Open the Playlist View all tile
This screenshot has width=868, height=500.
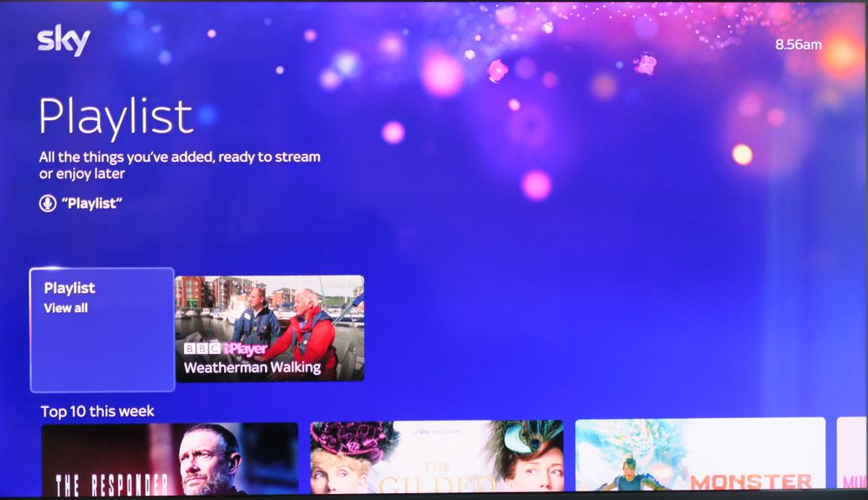(102, 330)
